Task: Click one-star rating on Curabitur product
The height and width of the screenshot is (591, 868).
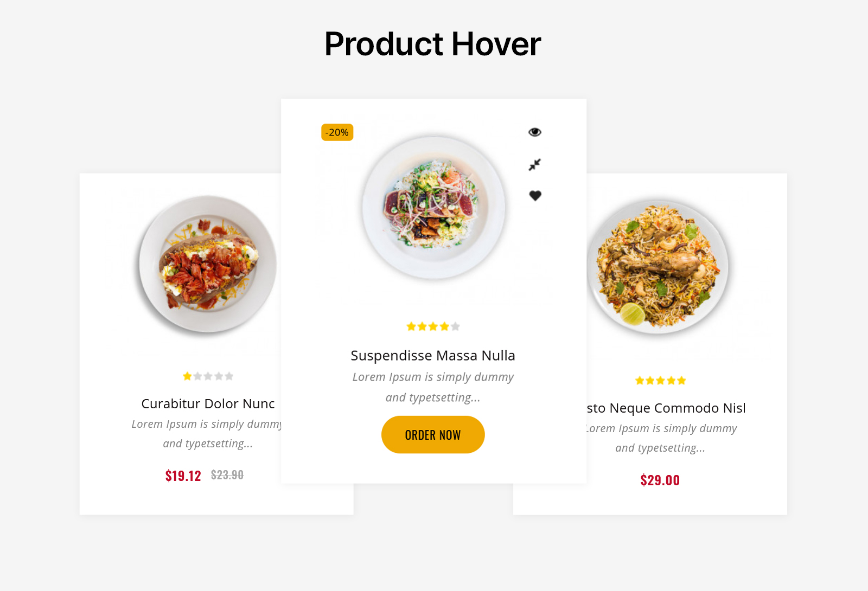Action: (x=208, y=376)
